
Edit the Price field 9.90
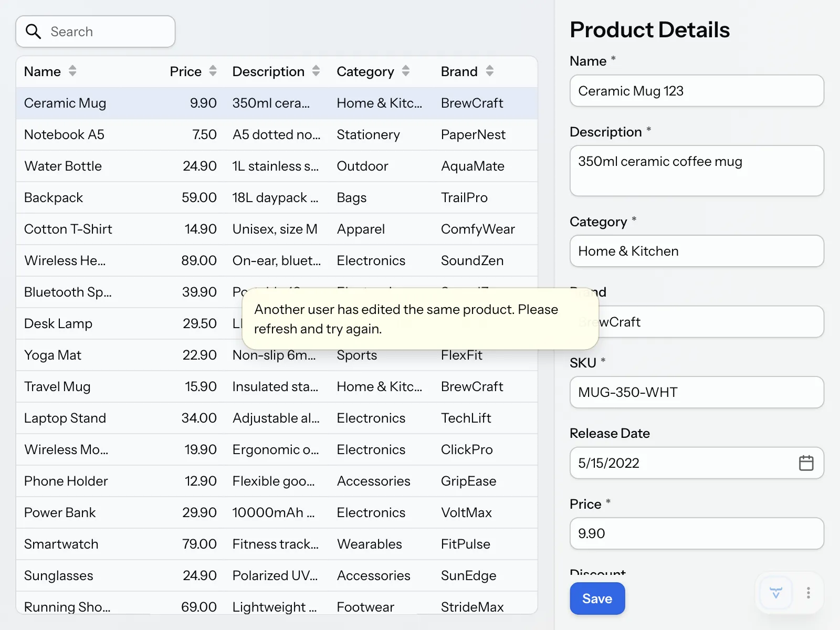(697, 533)
